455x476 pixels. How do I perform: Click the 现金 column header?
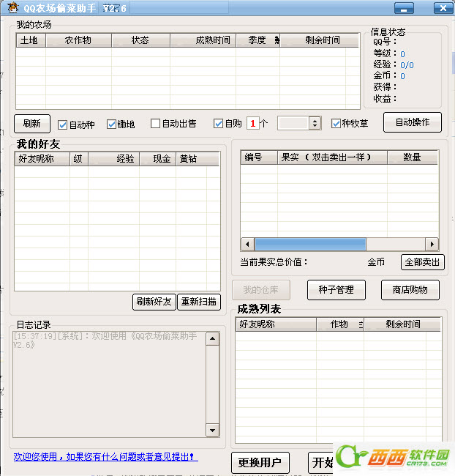point(158,159)
